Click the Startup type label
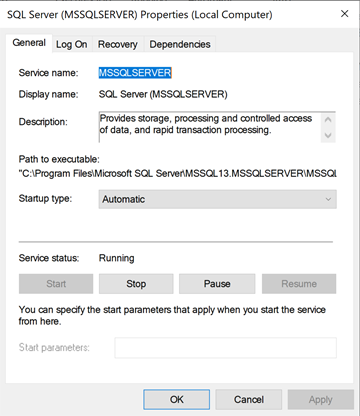 (x=45, y=199)
